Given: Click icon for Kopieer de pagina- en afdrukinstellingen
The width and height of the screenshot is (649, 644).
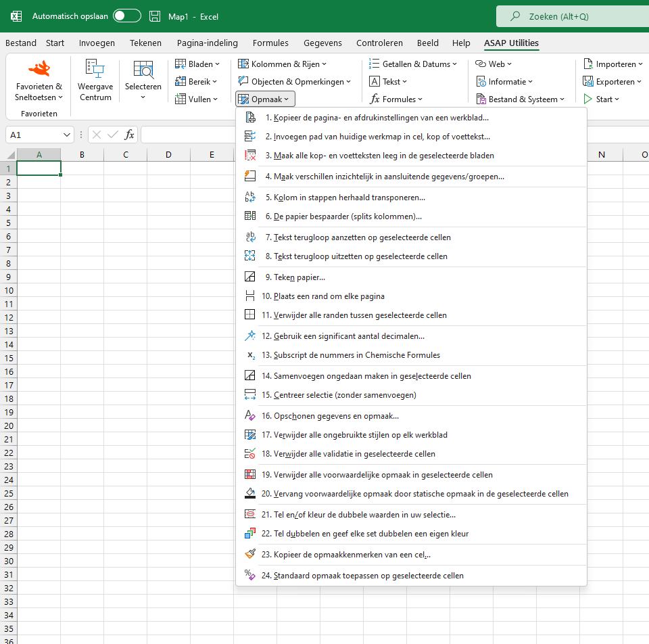Looking at the screenshot, I should (x=250, y=118).
